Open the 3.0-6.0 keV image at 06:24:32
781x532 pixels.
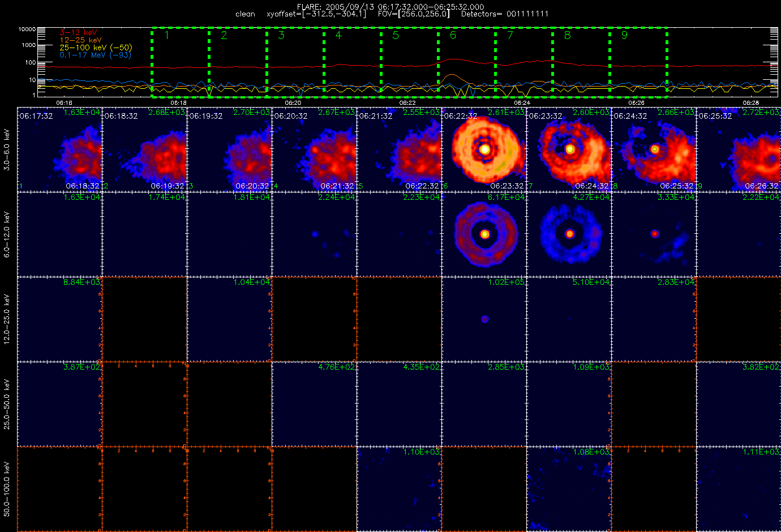point(654,149)
